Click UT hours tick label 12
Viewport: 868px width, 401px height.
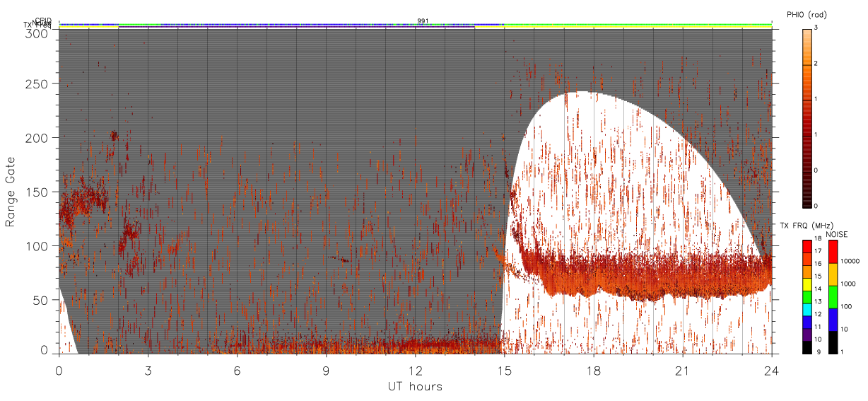point(415,371)
